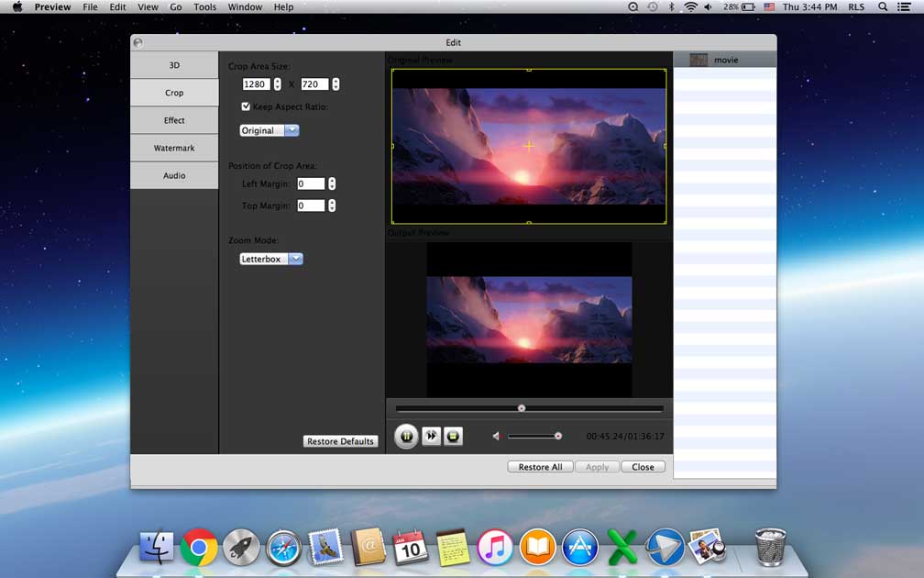Click the volume slider knob
Viewport: 924px width, 578px height.
(557, 437)
